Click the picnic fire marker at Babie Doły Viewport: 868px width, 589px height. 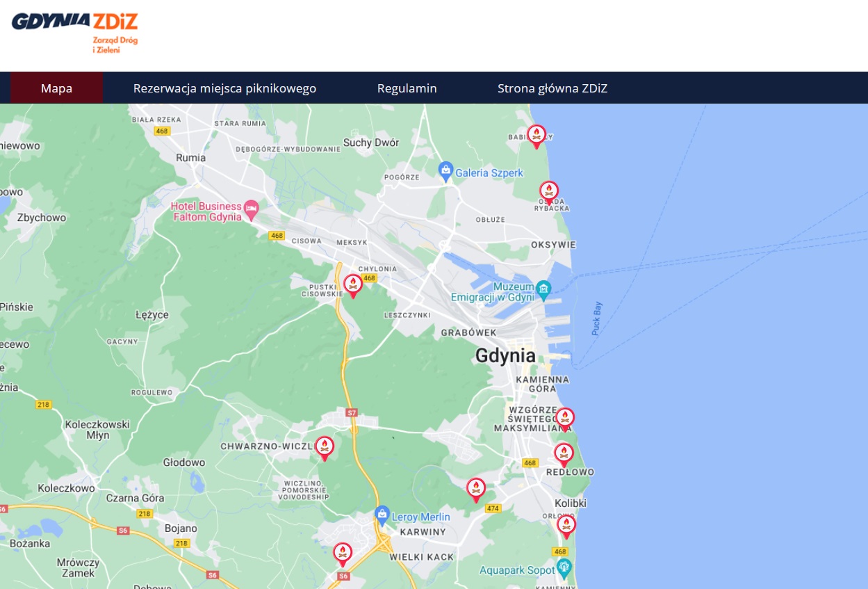536,136
